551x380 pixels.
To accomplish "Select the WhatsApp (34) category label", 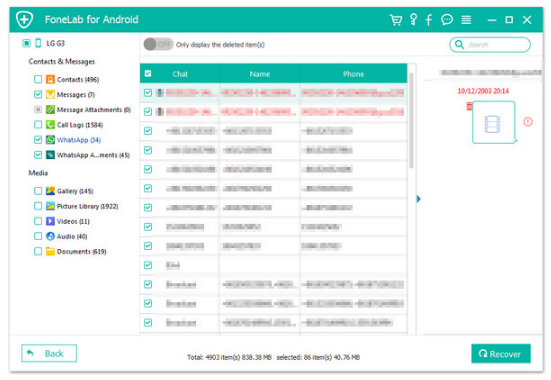I will (x=79, y=140).
